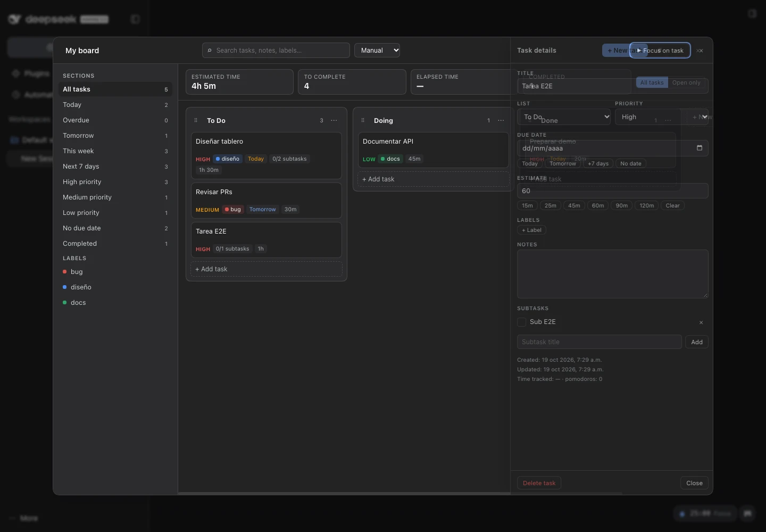Show High priority tasks
Screen dimensions: 766x532
(x=115, y=182)
